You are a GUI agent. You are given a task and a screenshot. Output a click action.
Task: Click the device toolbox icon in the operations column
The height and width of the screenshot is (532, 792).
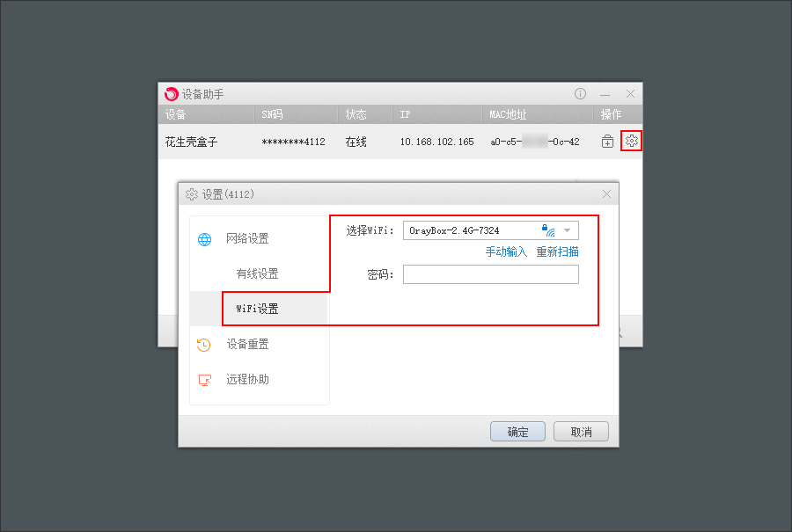pyautogui.click(x=607, y=142)
